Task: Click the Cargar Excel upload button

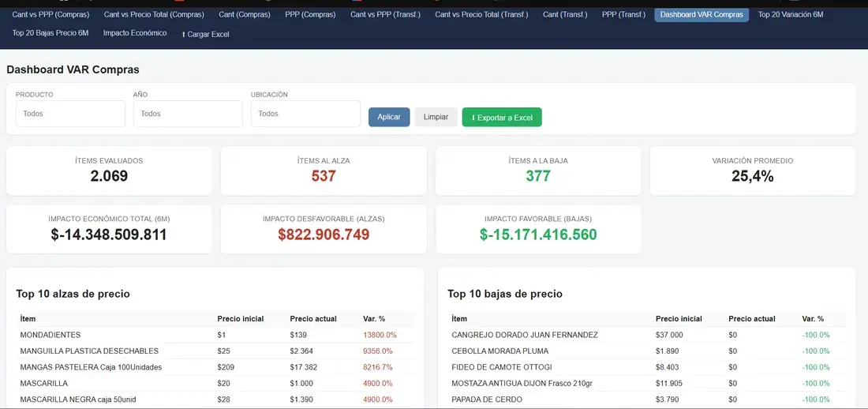Action: 205,35
